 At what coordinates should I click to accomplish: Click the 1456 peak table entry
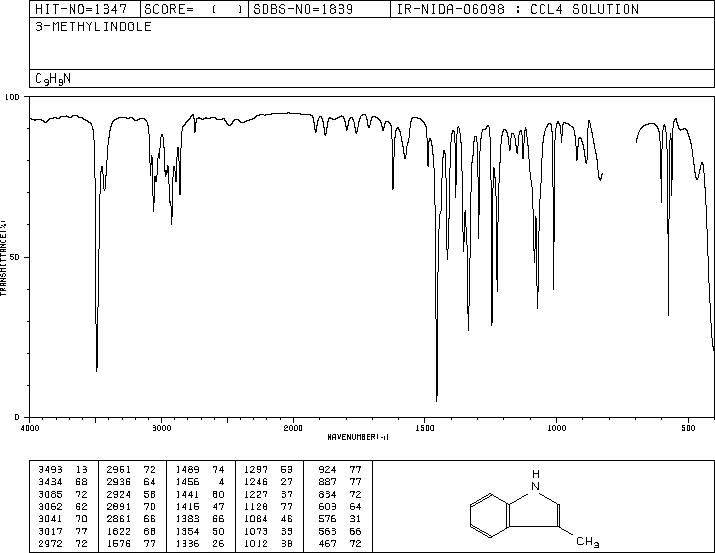coord(200,482)
